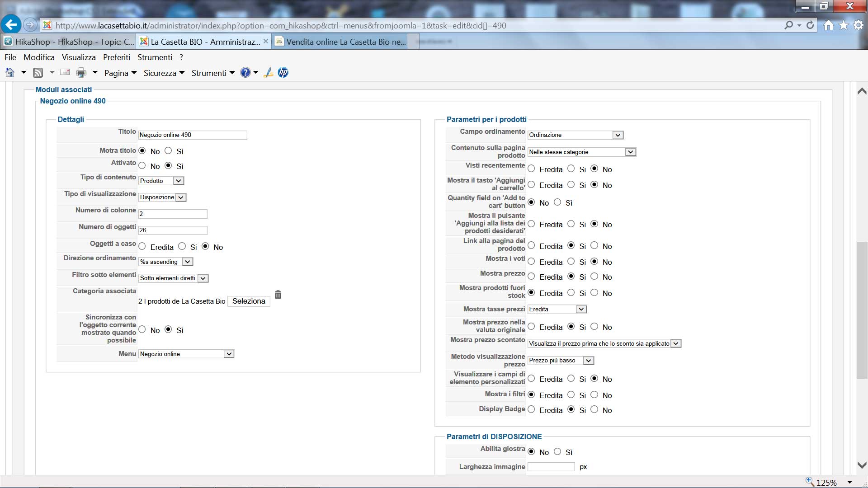Click the browser back arrow button
The height and width of the screenshot is (488, 868).
click(x=11, y=25)
